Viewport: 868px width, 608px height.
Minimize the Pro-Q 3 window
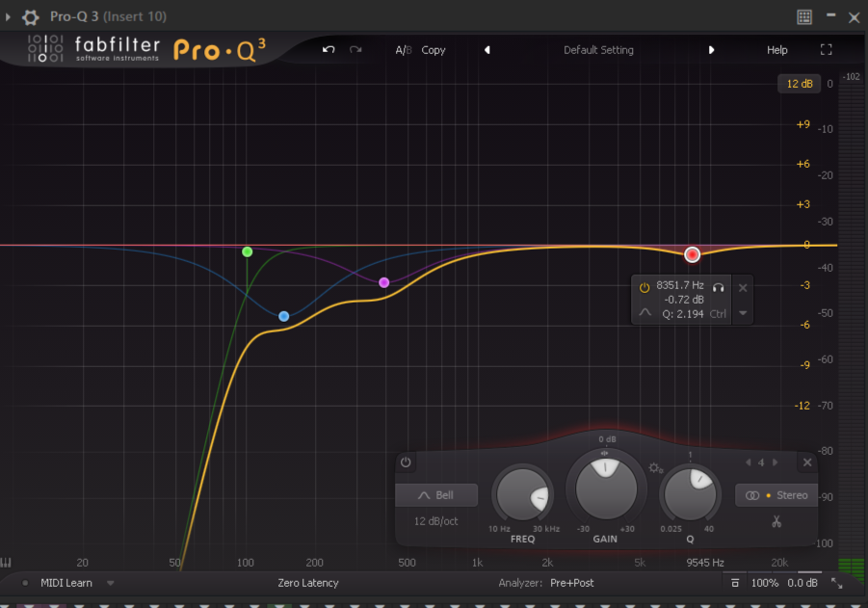pos(831,15)
